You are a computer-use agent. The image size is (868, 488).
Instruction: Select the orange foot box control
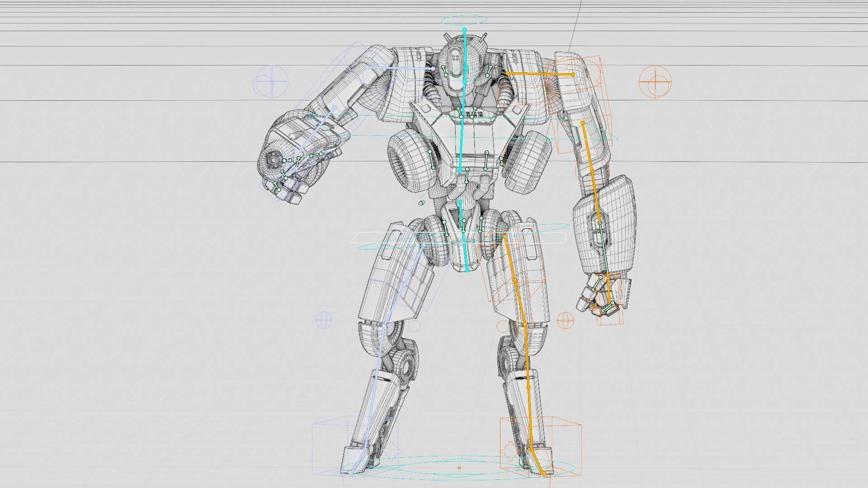pyautogui.click(x=540, y=446)
